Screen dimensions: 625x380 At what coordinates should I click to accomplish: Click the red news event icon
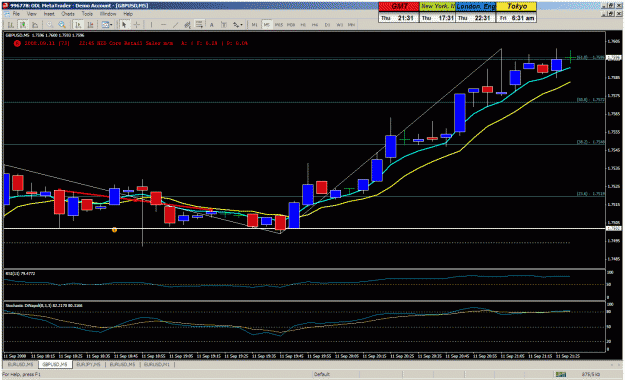(x=17, y=43)
